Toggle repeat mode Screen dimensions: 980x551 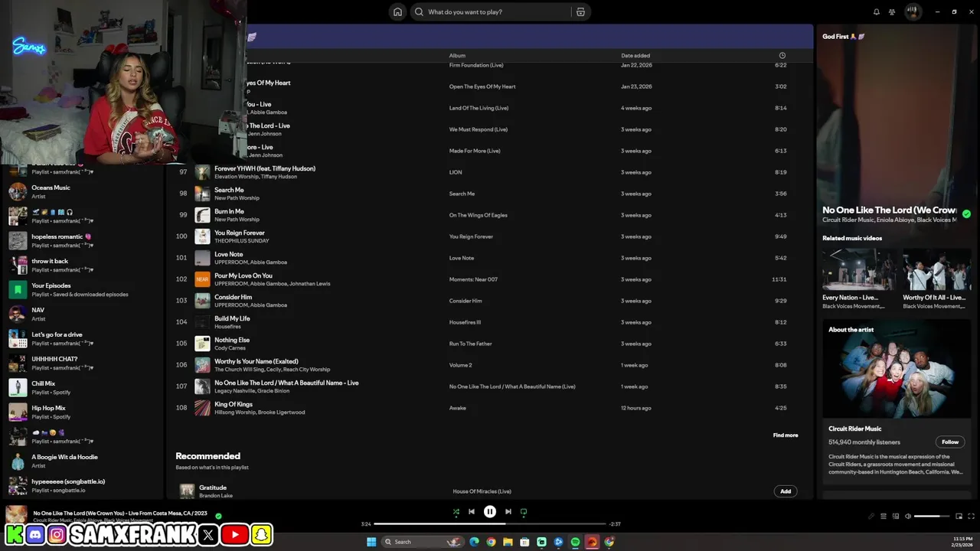(524, 512)
